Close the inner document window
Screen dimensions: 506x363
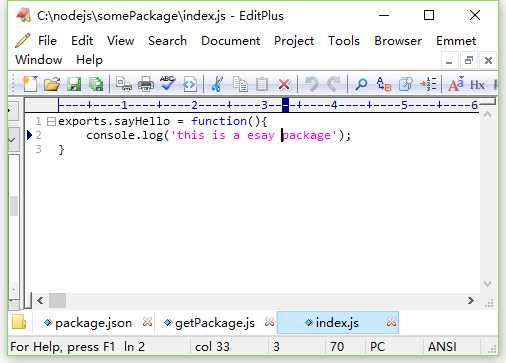coord(488,61)
